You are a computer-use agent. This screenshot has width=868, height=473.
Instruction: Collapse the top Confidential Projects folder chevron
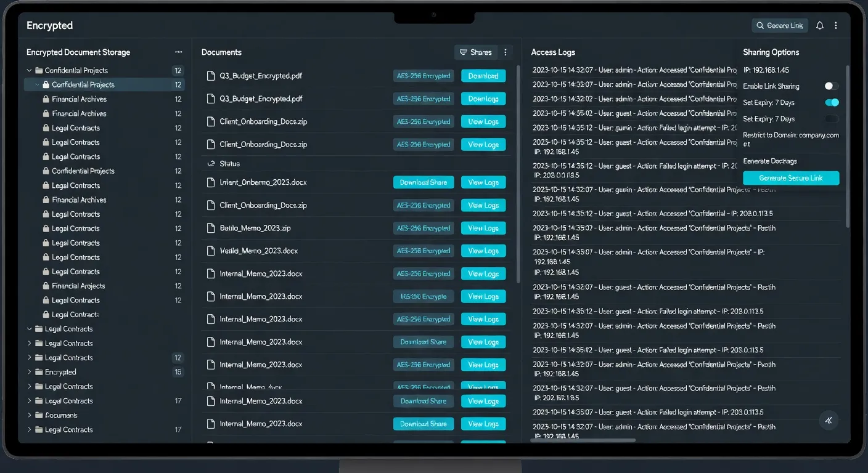[29, 71]
